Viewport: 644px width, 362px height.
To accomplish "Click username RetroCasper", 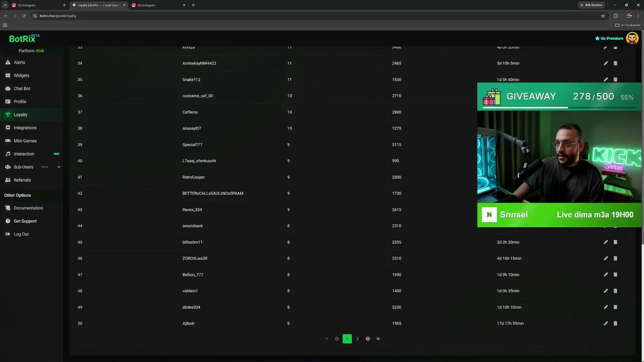I will coord(194,177).
